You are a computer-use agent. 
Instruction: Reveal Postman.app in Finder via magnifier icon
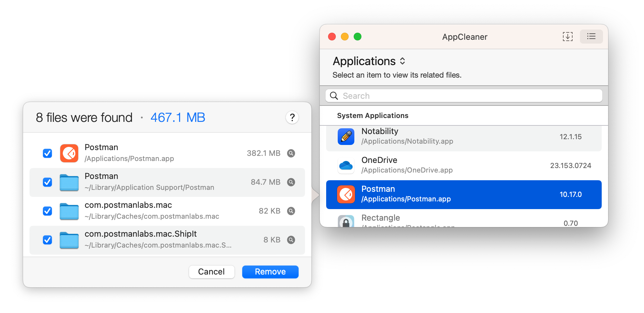(x=291, y=153)
